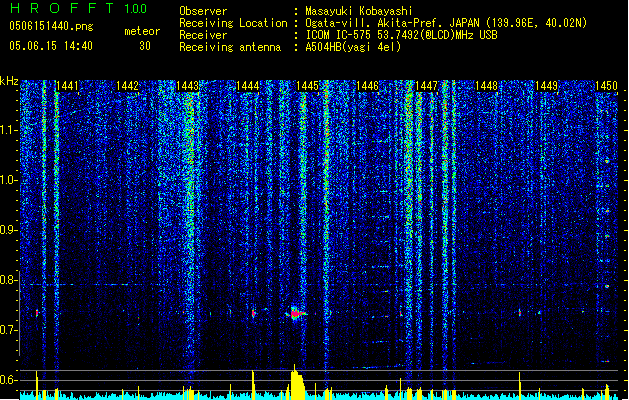This screenshot has height=400, width=629.
Task: Select the filename 0506151440.png
Action: click(51, 27)
